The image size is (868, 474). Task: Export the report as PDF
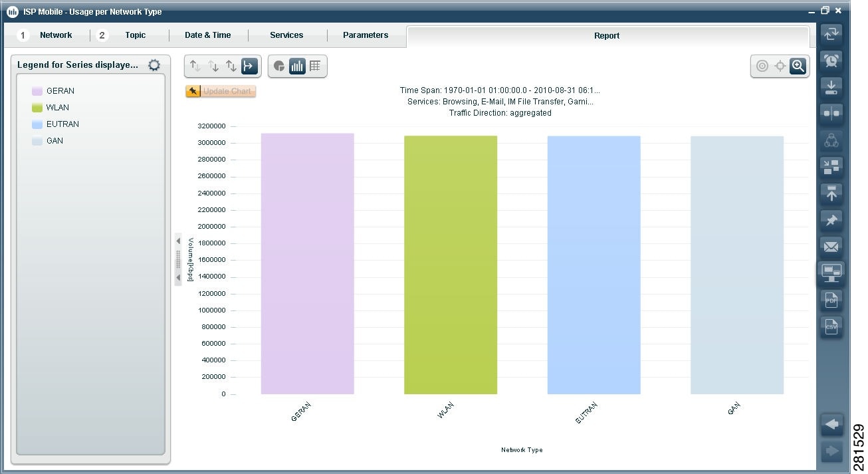tap(831, 300)
